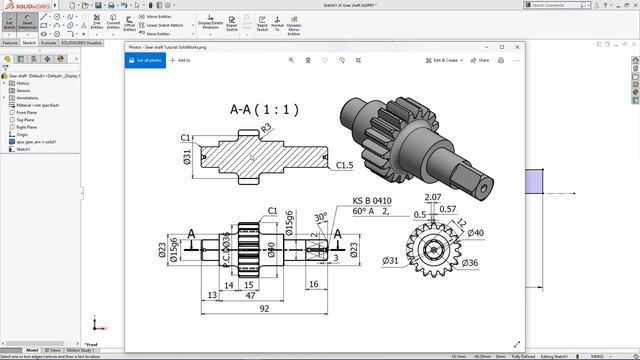
Task: Click the zoom magnifier in Photos window
Action: click(x=291, y=60)
